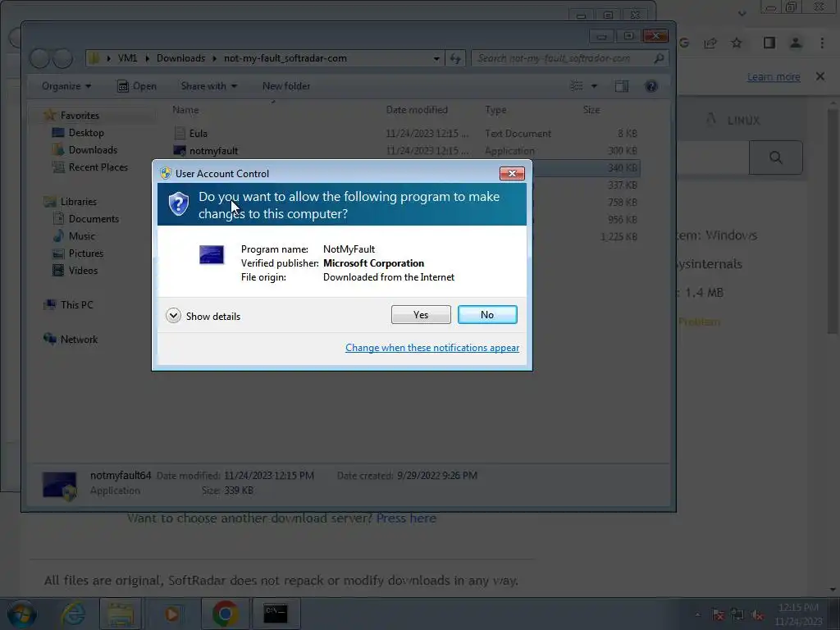Select Desktop in the navigation pane
Viewport: 840px width, 630px height.
point(86,133)
